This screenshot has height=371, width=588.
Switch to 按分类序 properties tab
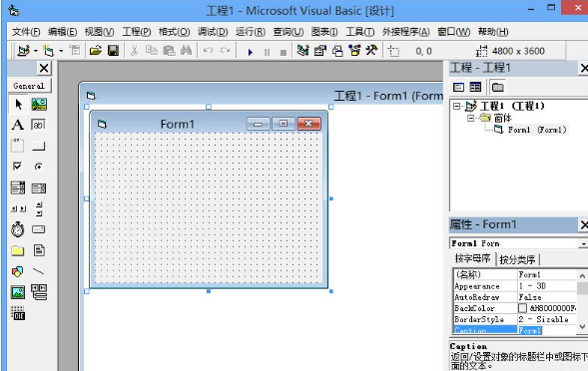[x=517, y=259]
